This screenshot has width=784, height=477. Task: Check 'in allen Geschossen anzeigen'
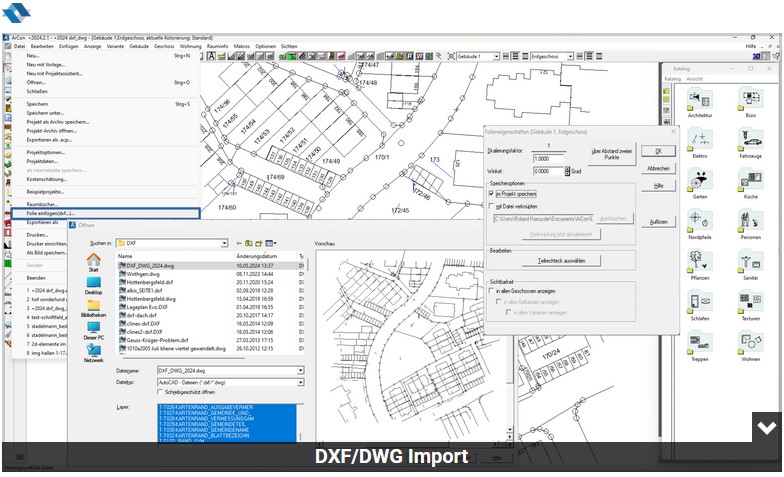491,290
